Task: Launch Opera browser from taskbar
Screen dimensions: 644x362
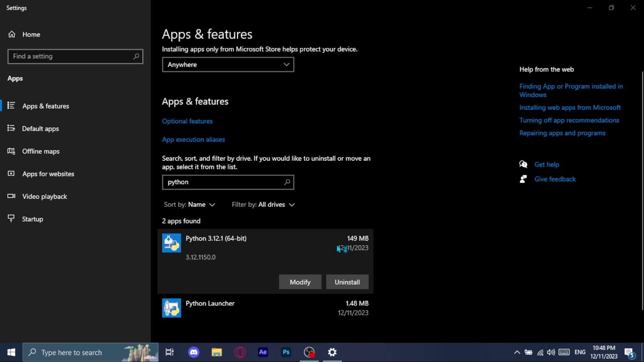Action: coord(240,352)
